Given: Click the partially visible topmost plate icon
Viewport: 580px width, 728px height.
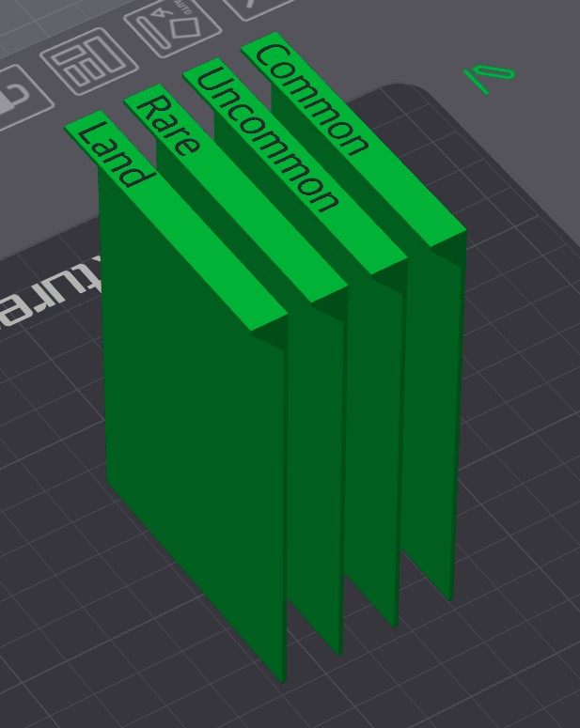Looking at the screenshot, I should 258,8.
